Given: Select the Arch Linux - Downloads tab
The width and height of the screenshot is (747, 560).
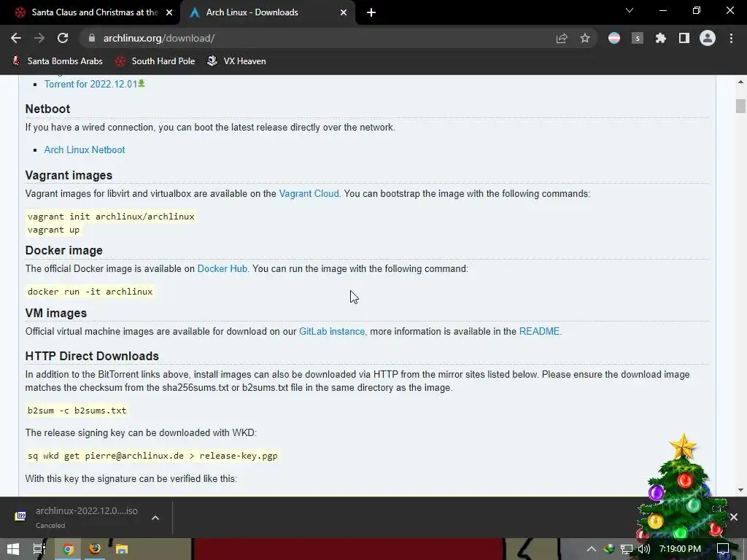Looking at the screenshot, I should [x=267, y=12].
